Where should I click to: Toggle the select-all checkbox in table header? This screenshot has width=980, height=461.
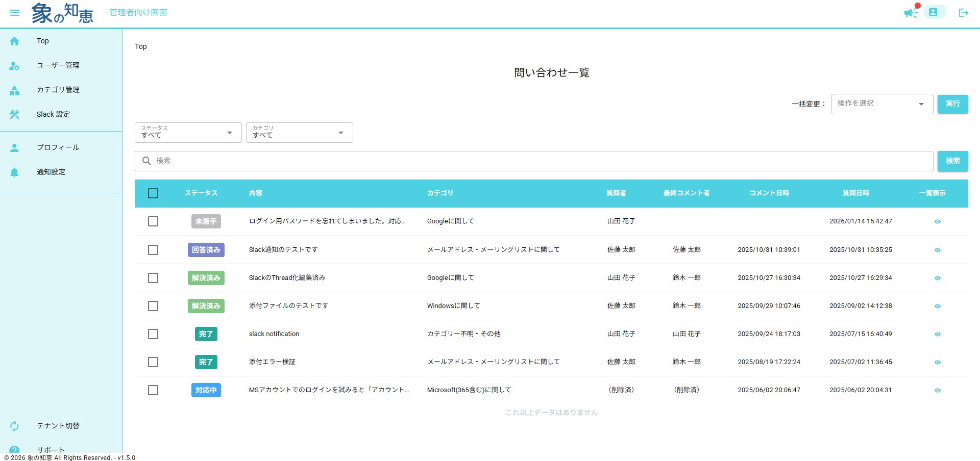[153, 193]
